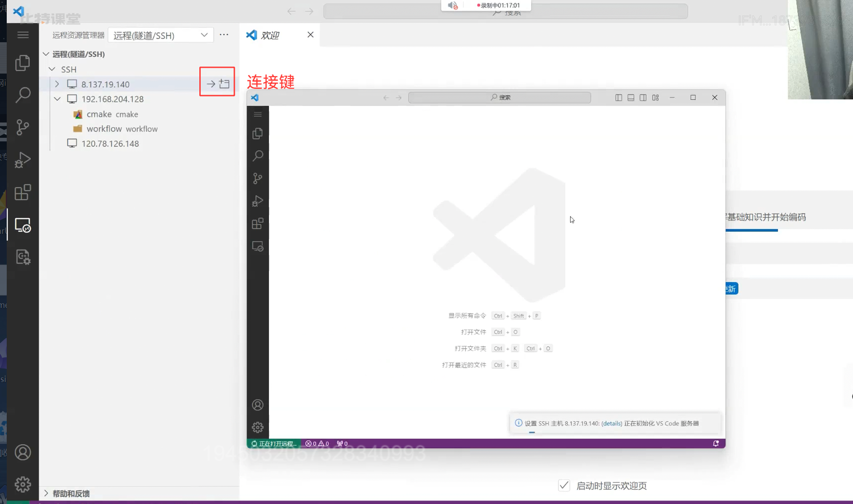Open the last activity bar icon above Accounts
Screen dimensions: 853x504
point(22,257)
